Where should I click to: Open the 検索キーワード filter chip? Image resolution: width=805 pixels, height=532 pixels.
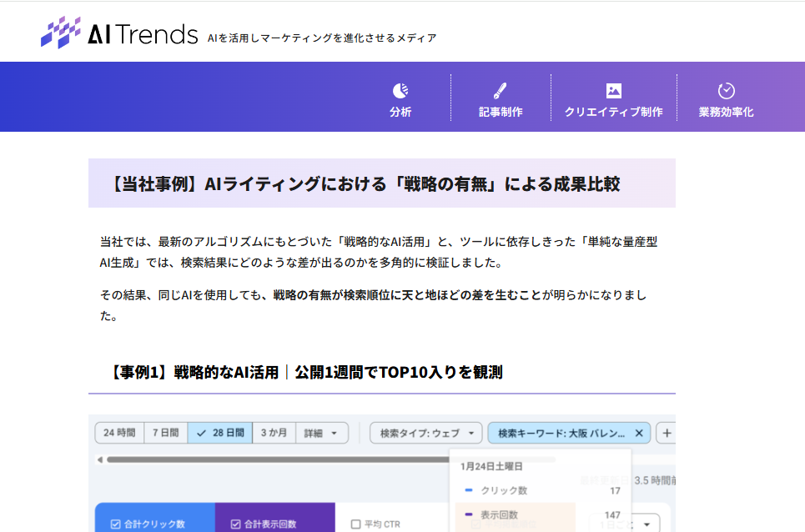[560, 434]
